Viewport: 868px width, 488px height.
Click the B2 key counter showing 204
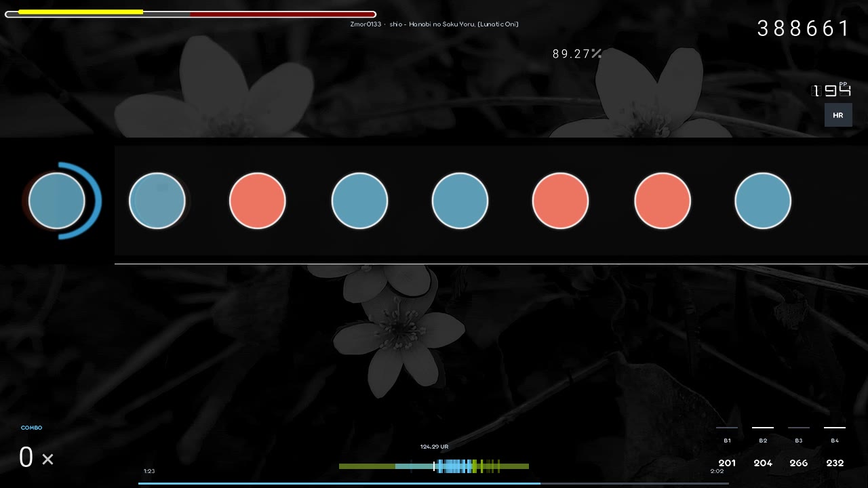[763, 447]
